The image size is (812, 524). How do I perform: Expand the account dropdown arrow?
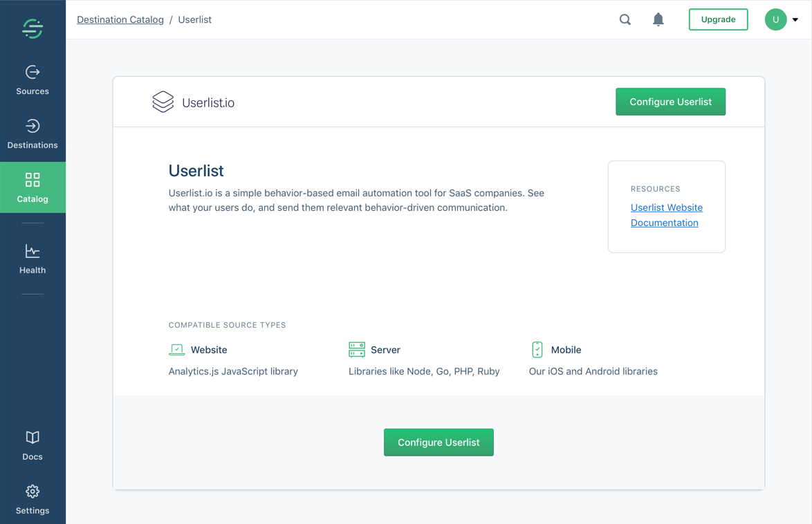795,19
